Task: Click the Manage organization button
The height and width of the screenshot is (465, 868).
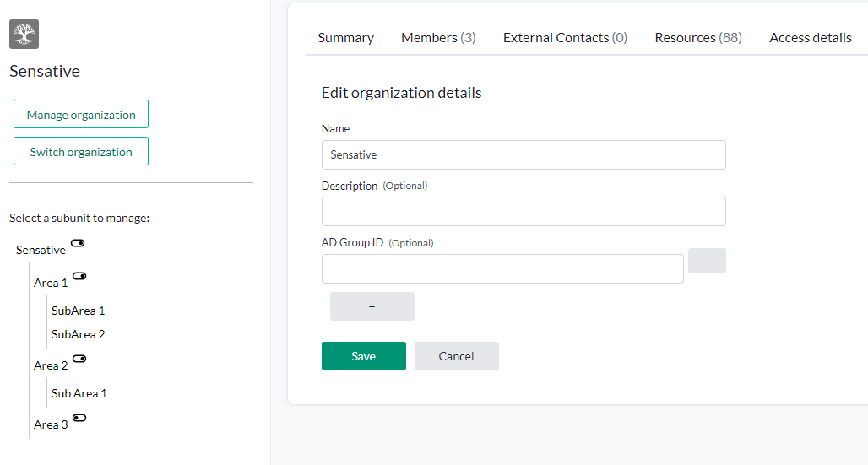Action: [81, 114]
